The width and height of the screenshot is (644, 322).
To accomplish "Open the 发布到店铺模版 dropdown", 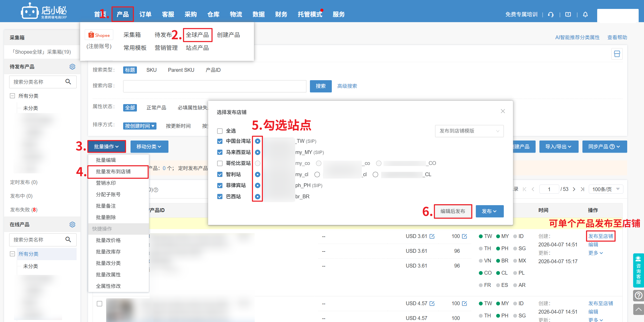I will click(469, 131).
